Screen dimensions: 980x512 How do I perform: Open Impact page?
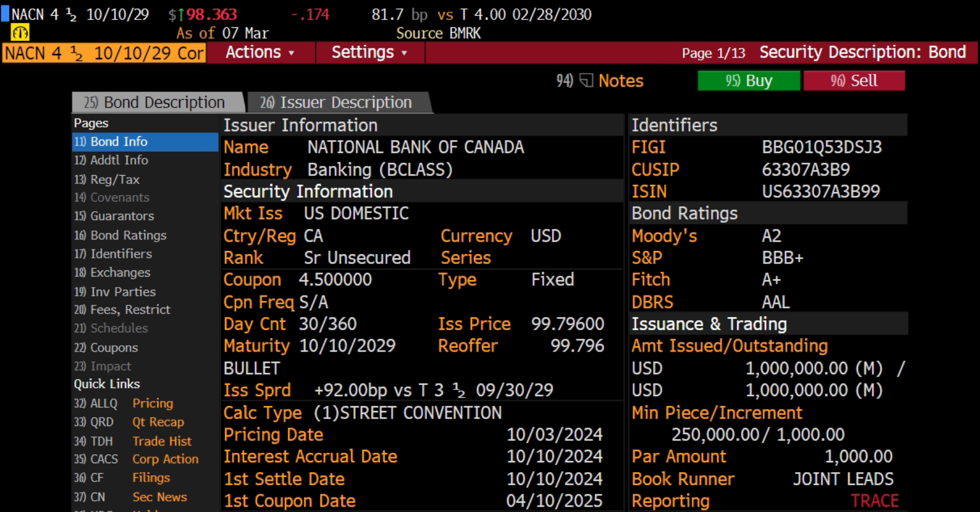coord(103,366)
